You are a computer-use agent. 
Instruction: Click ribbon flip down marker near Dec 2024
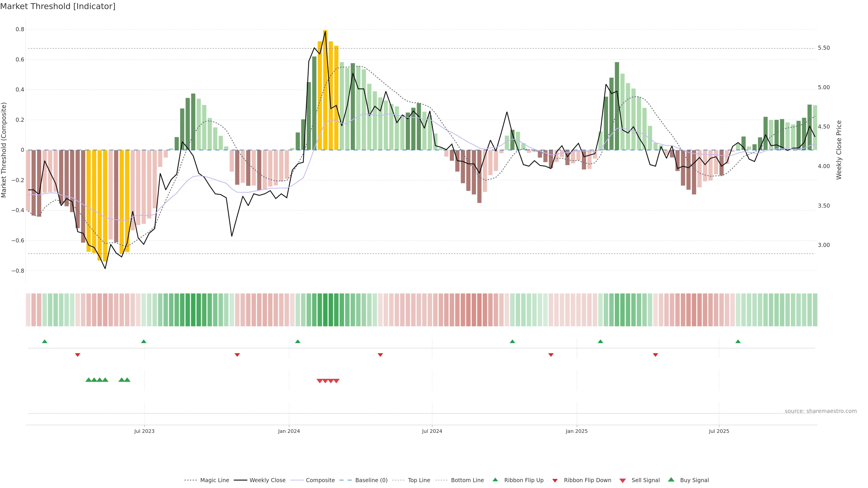coord(551,355)
